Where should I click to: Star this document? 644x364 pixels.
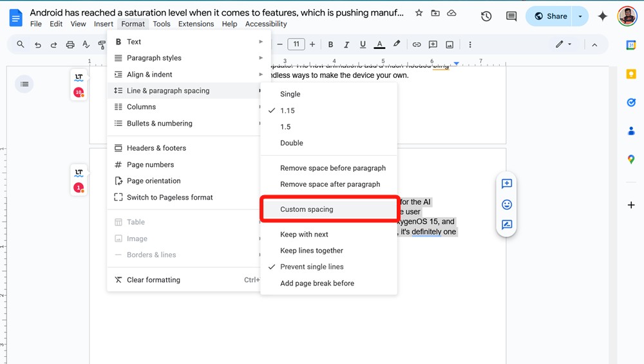(x=419, y=13)
